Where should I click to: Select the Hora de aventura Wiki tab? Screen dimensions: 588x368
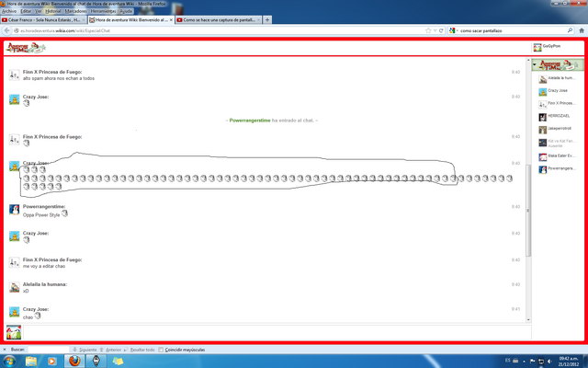(x=130, y=20)
